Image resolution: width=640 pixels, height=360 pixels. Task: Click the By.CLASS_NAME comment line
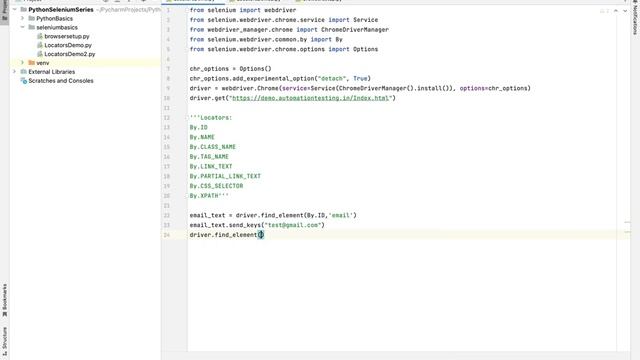(213, 147)
